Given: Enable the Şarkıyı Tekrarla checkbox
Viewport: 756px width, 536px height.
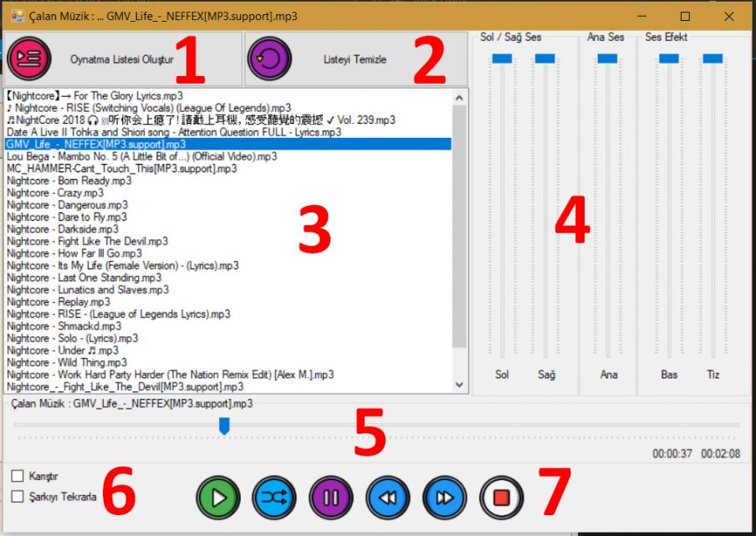Looking at the screenshot, I should pyautogui.click(x=17, y=495).
